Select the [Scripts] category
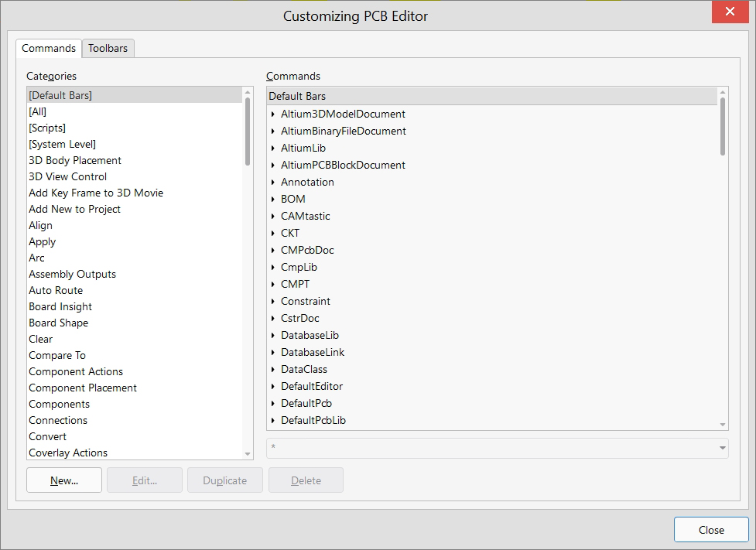This screenshot has height=550, width=756. pos(135,128)
